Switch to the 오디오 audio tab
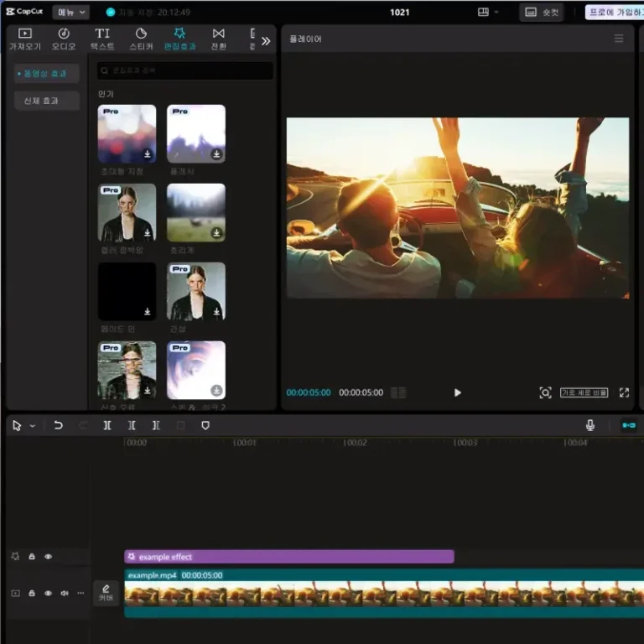Screen dimensions: 644x644 pyautogui.click(x=64, y=39)
